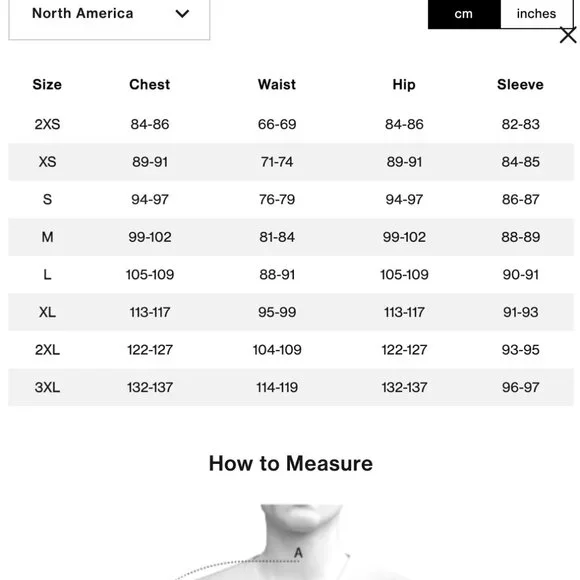Select the XS size row label
This screenshot has width=580, height=580.
point(47,162)
